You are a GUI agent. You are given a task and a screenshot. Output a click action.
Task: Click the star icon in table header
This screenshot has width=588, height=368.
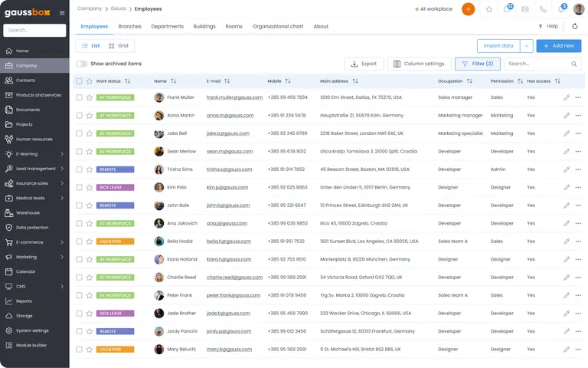click(90, 81)
